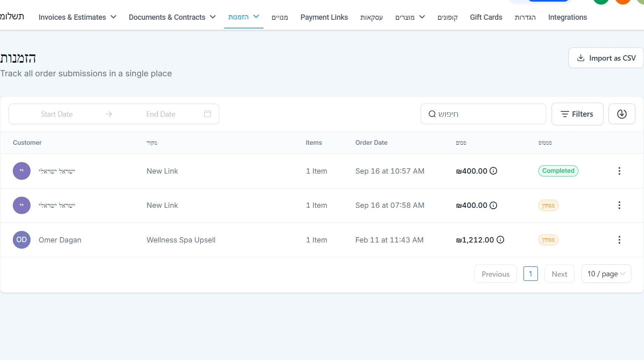The height and width of the screenshot is (360, 644).
Task: Open the 10 / page size dropdown
Action: pos(606,274)
